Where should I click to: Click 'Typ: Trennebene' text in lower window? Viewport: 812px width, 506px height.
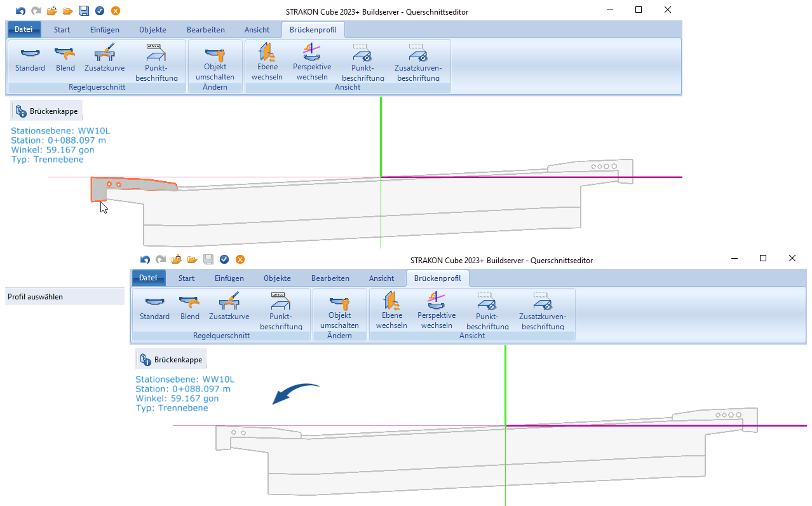point(172,408)
